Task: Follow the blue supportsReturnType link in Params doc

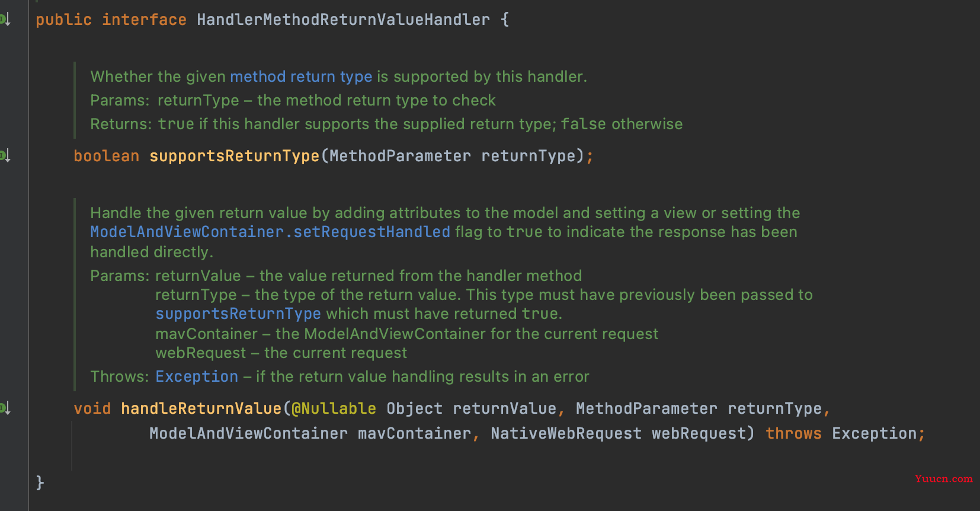Action: point(238,314)
